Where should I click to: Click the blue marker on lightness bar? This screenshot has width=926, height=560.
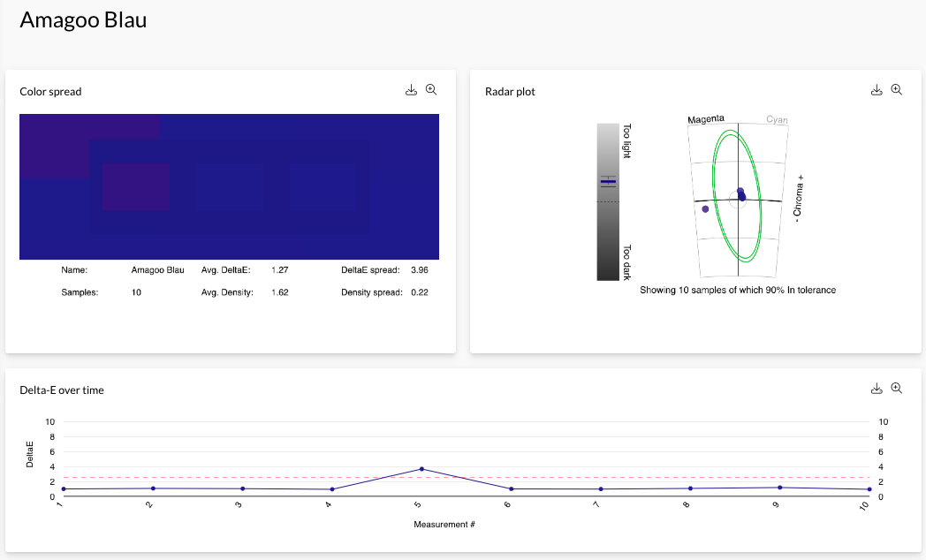click(x=608, y=181)
